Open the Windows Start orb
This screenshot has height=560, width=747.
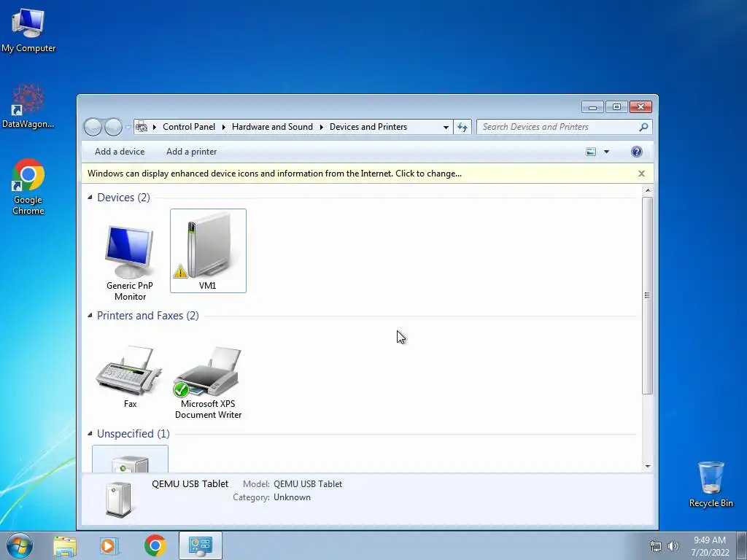click(19, 545)
